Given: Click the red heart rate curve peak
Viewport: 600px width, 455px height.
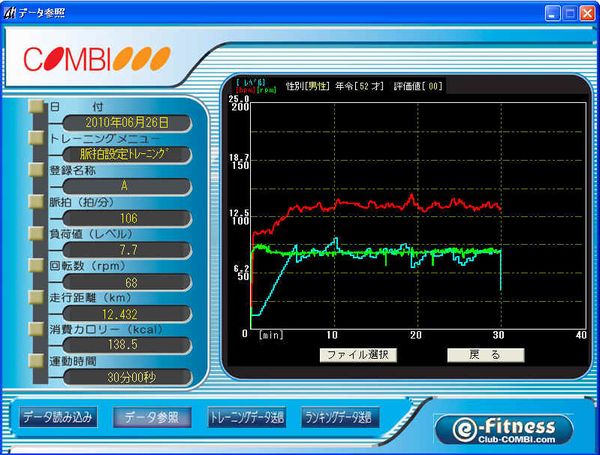Looking at the screenshot, I should 412,196.
